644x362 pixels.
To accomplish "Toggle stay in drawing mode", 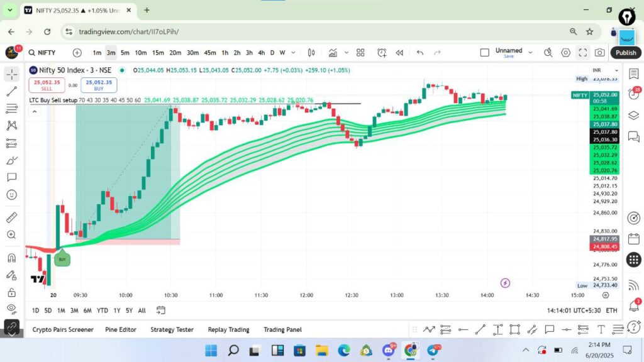I will 11,275.
